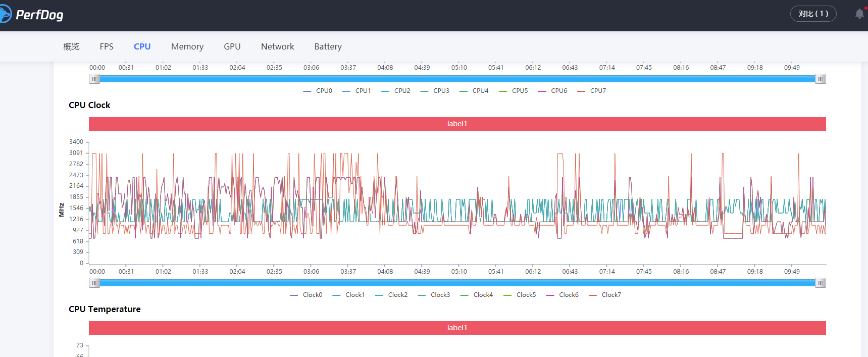
Task: Switch to the Battery tab
Action: [328, 46]
